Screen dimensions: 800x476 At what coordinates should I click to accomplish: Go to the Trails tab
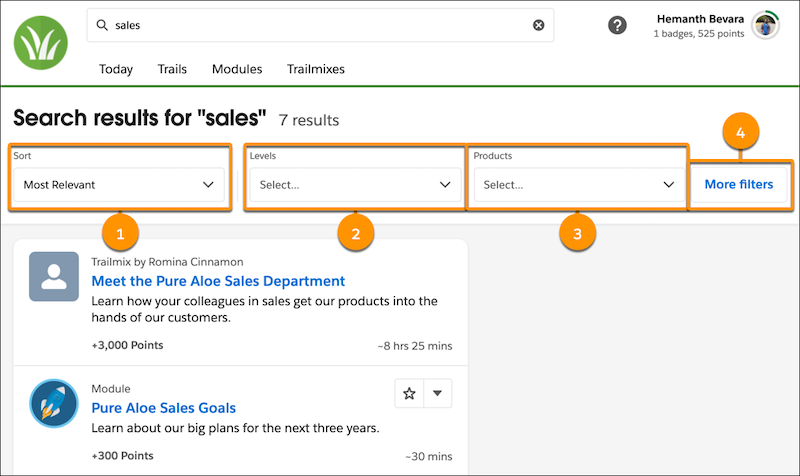pos(172,69)
